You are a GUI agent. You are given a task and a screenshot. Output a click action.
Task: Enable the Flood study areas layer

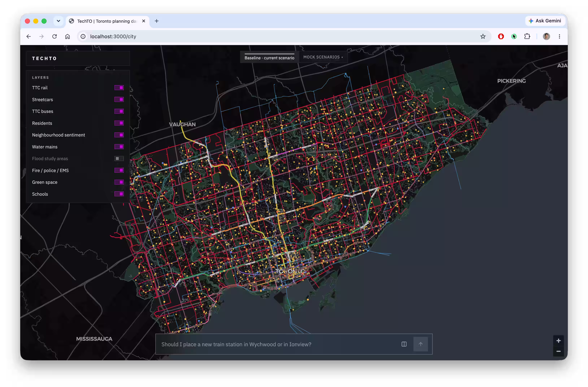click(x=119, y=159)
